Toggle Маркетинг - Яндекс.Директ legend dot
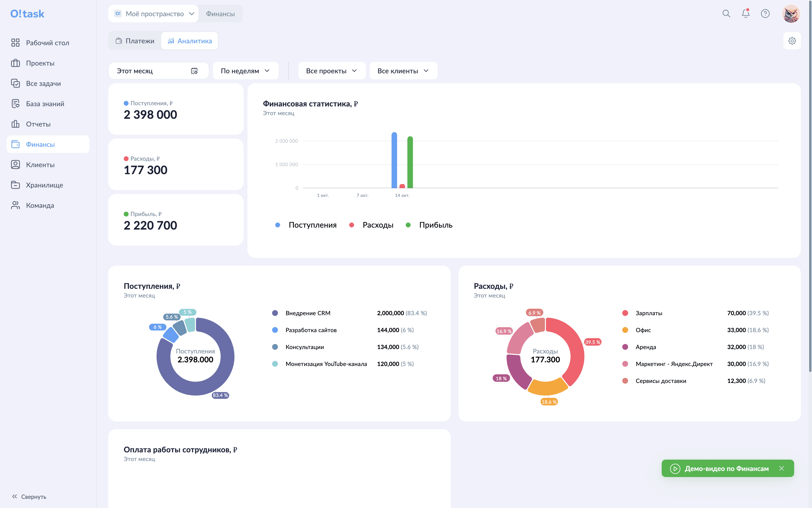Screen dimensions: 812x508 coord(625,364)
